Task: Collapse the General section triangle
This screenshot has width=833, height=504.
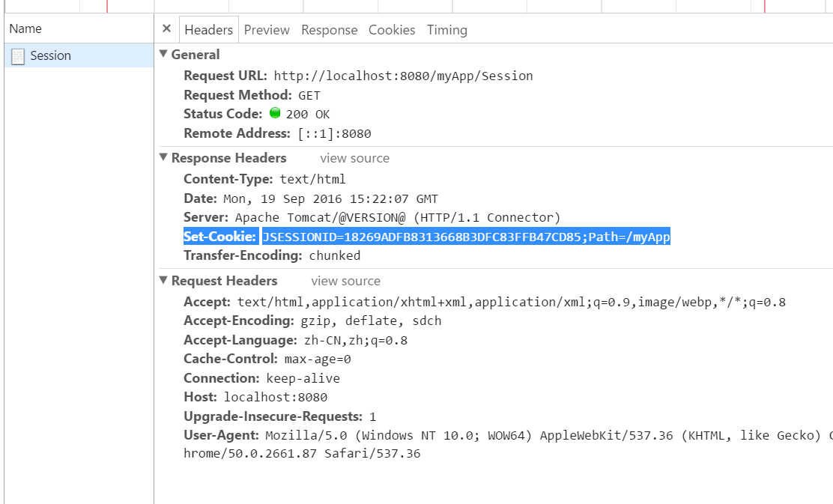Action: pyautogui.click(x=163, y=54)
